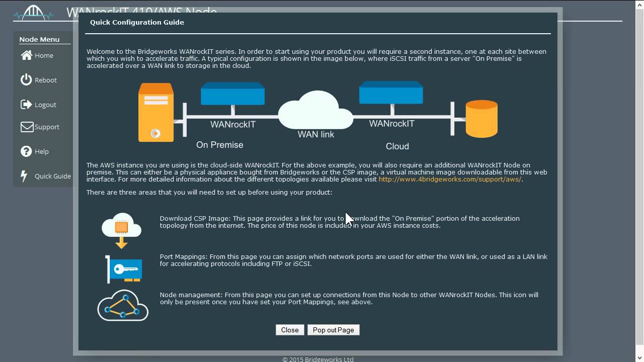Open the Download CSP Image cloud icon
This screenshot has width=644, height=362.
click(121, 230)
